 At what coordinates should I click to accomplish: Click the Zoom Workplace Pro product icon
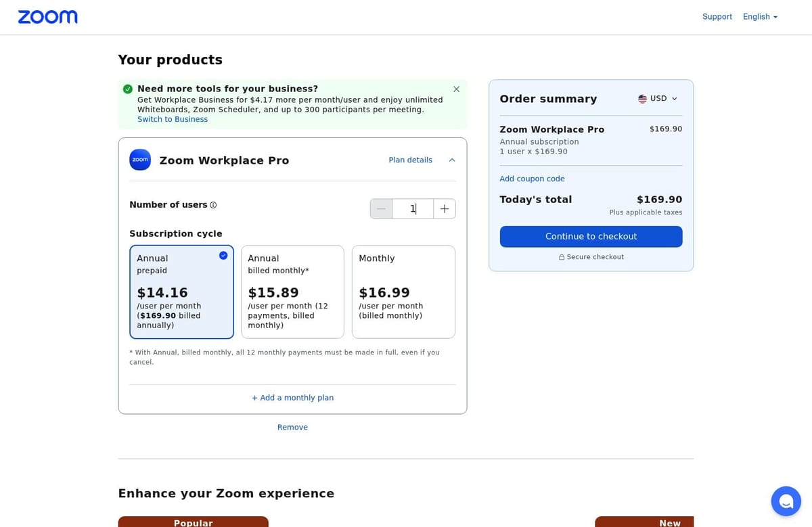140,160
